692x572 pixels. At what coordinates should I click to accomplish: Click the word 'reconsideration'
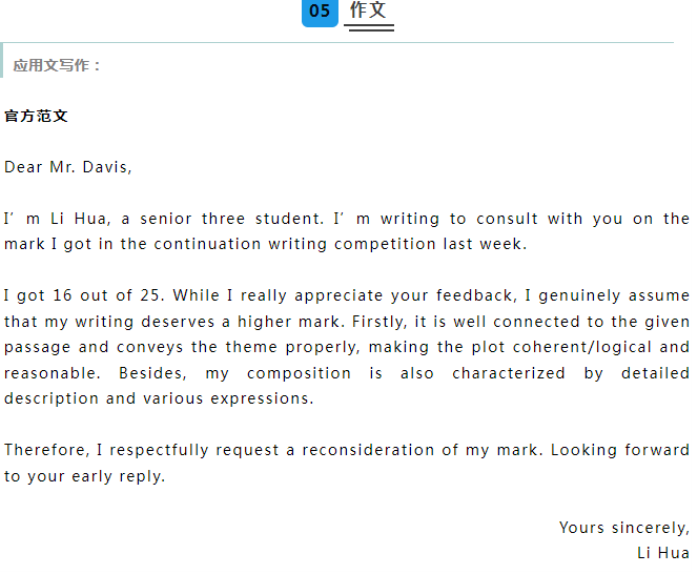pos(368,450)
